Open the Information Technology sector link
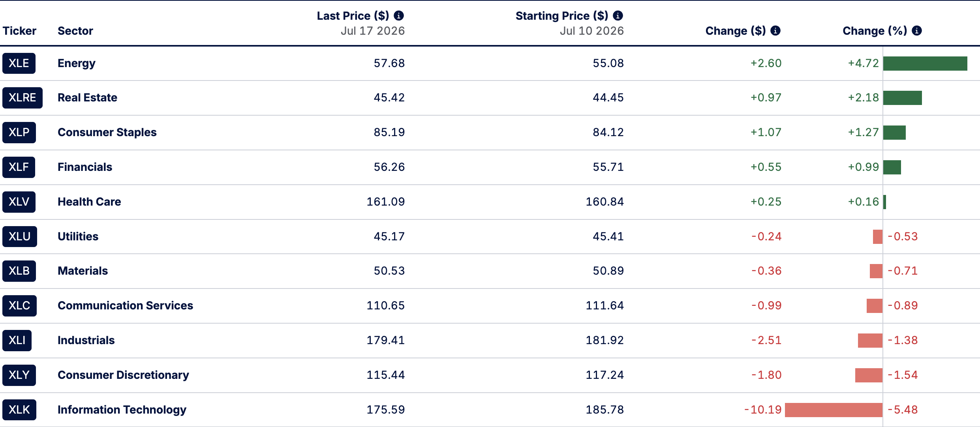The height and width of the screenshot is (427, 980). pyautogui.click(x=122, y=410)
